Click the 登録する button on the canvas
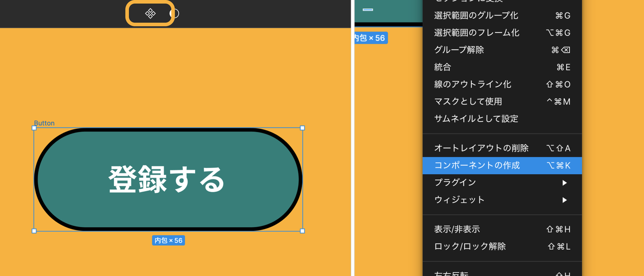Screen dimensions: 644x276 point(168,179)
